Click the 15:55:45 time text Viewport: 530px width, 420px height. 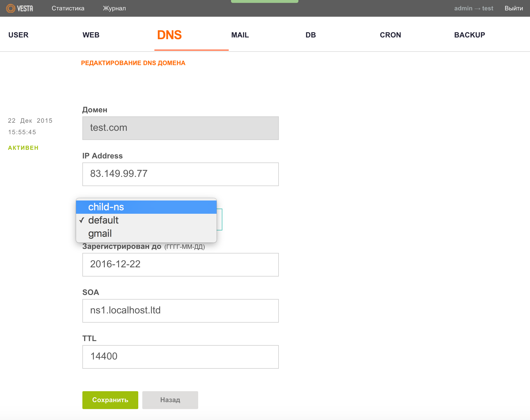[x=22, y=132]
